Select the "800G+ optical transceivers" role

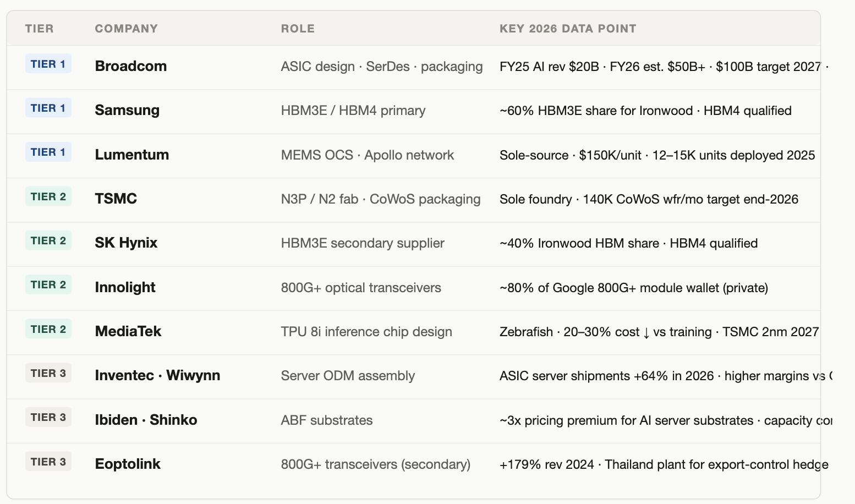click(361, 288)
